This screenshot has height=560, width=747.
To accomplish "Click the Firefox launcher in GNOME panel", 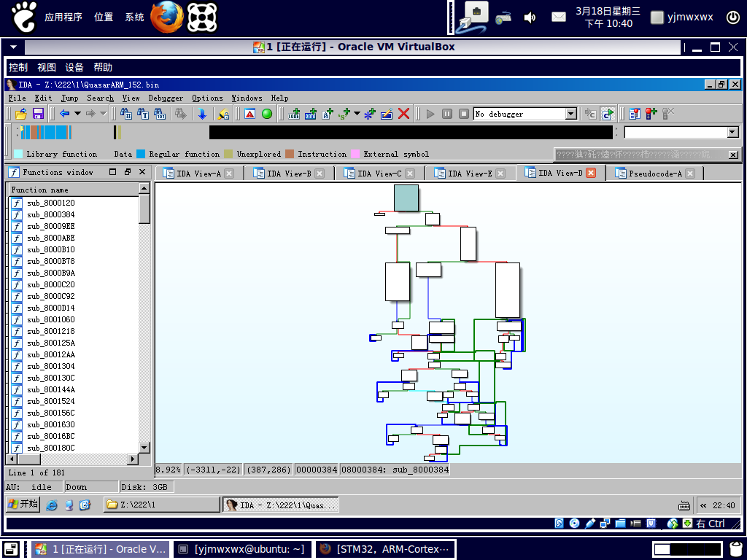I will coord(167,17).
